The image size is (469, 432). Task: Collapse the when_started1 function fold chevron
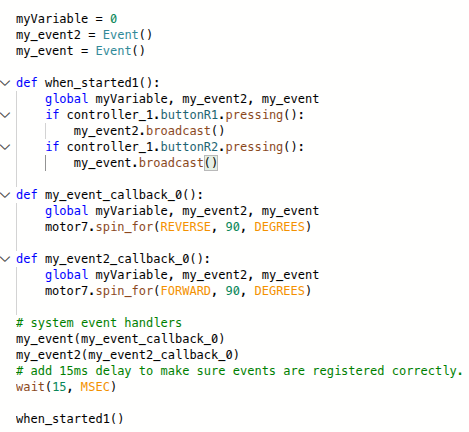(x=5, y=83)
